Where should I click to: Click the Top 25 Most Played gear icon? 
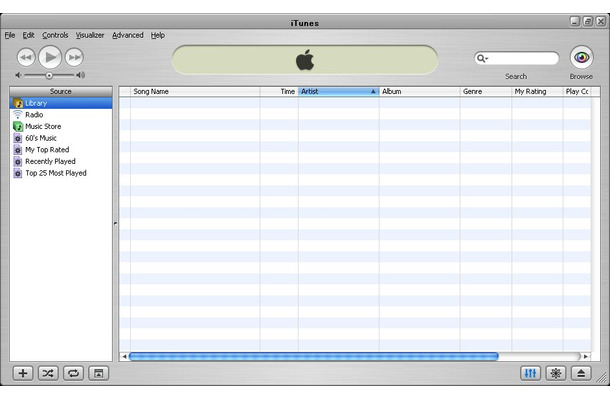pos(18,173)
